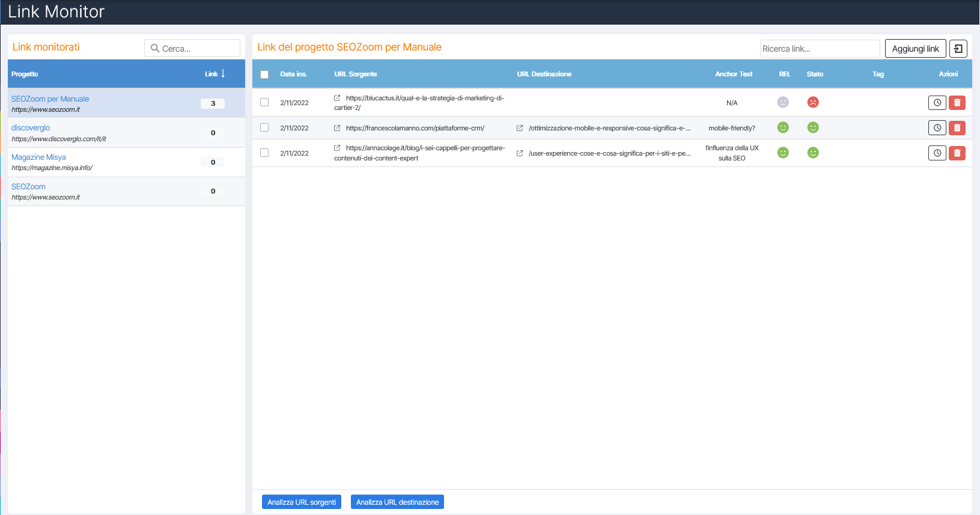Sort by REL column header
The image size is (980, 515).
(x=785, y=74)
